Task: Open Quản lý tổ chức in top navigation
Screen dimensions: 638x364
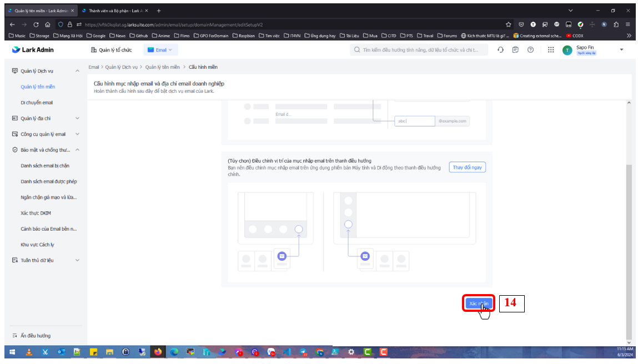Action: (x=111, y=49)
